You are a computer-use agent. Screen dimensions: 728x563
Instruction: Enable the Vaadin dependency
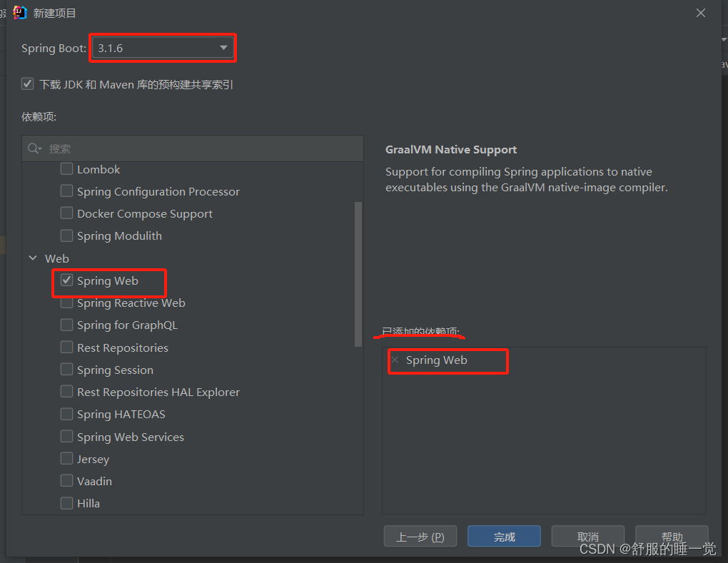tap(66, 481)
